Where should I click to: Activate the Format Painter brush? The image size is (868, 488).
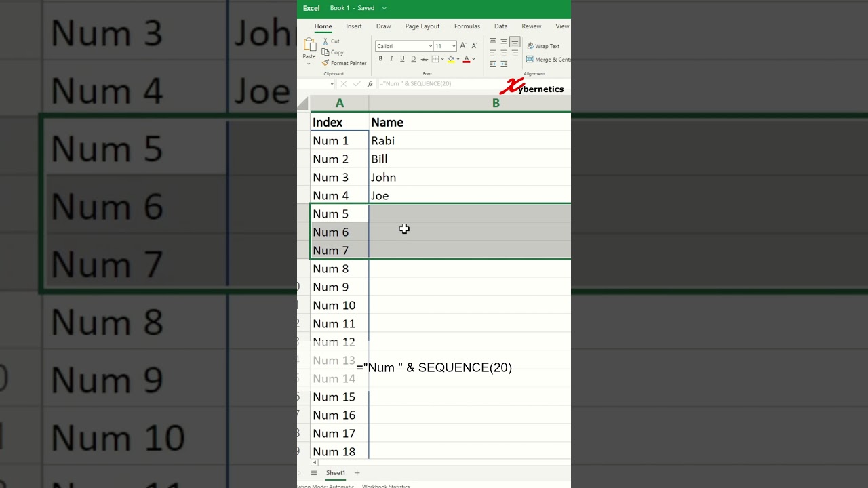tap(325, 63)
